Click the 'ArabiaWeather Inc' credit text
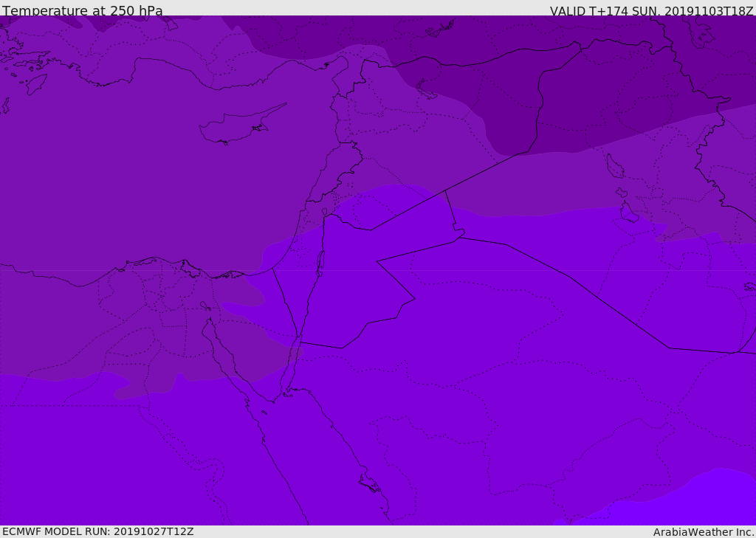 point(704,532)
